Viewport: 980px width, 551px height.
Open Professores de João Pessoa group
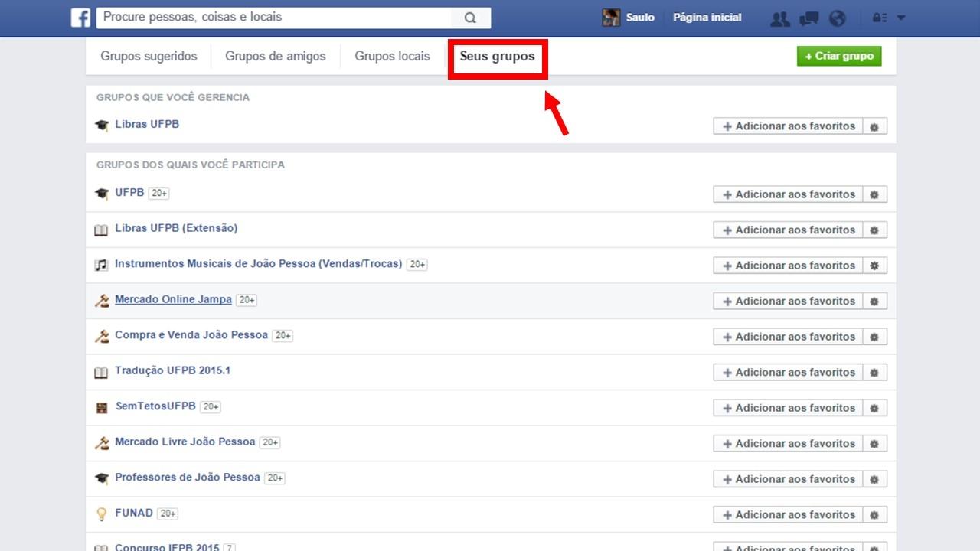[188, 478]
